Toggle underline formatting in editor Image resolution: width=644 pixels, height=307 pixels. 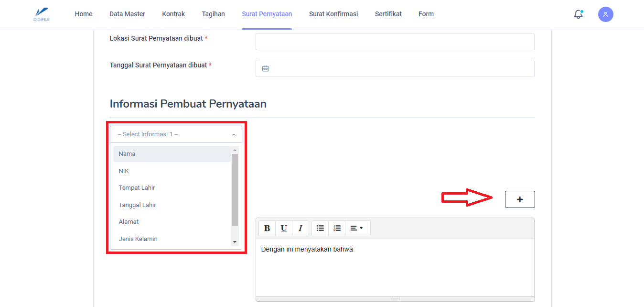pyautogui.click(x=284, y=229)
